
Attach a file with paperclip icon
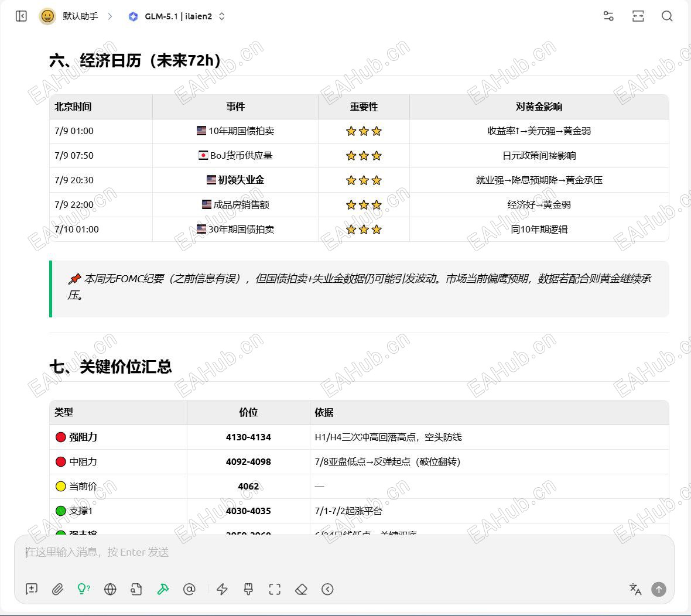point(58,589)
